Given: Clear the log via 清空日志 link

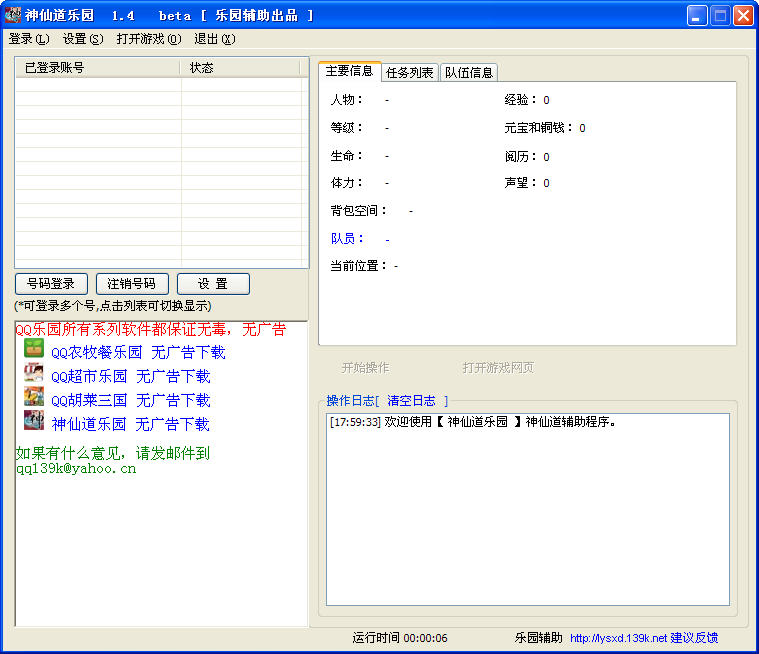Looking at the screenshot, I should pyautogui.click(x=411, y=400).
